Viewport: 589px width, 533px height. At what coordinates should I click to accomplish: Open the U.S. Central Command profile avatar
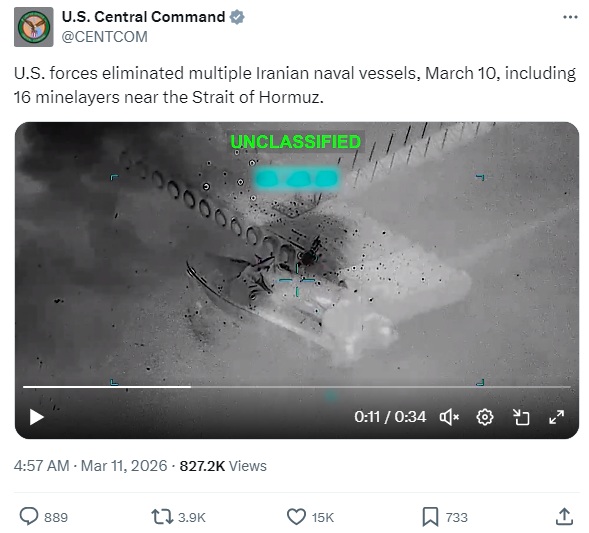(x=33, y=27)
